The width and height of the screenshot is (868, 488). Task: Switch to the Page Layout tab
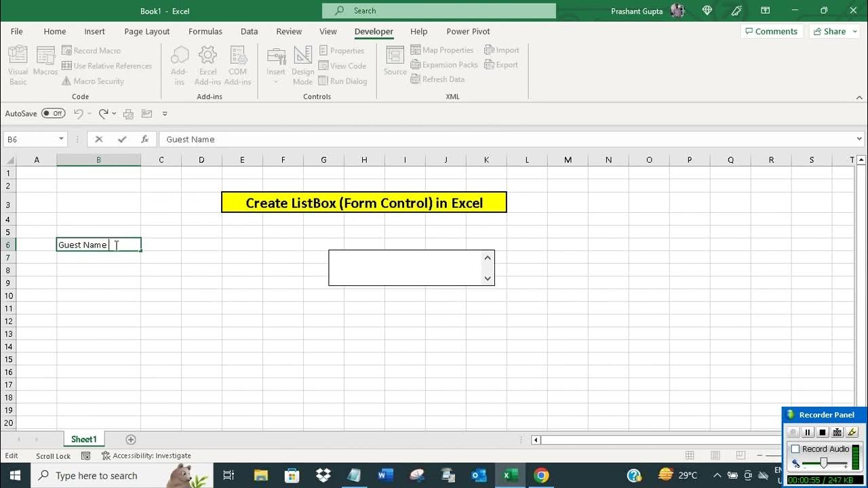tap(147, 32)
